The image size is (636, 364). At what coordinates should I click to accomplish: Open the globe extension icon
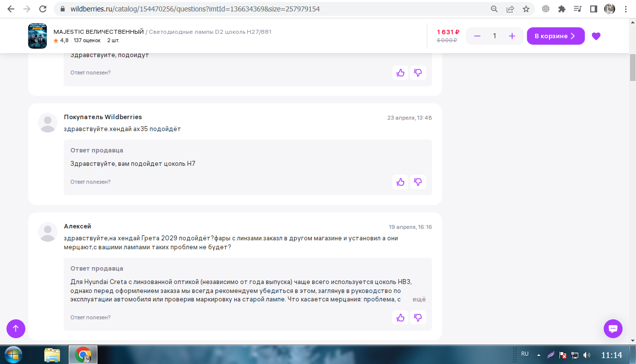point(546,9)
